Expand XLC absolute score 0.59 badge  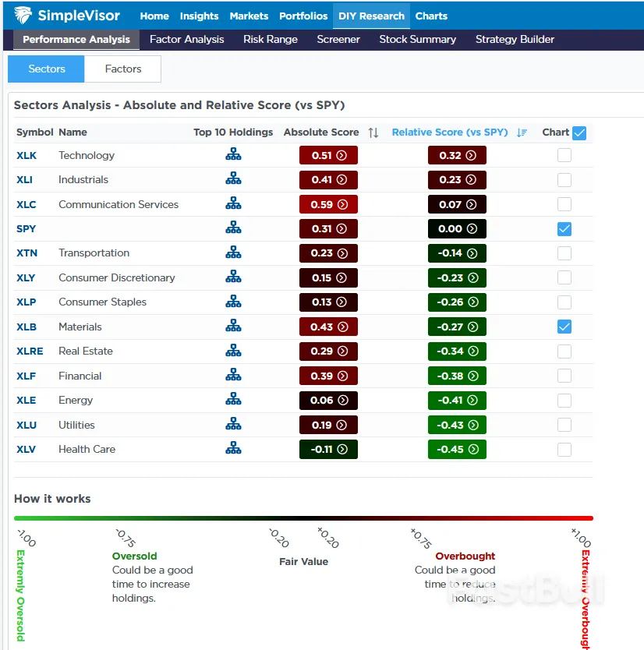tap(328, 204)
